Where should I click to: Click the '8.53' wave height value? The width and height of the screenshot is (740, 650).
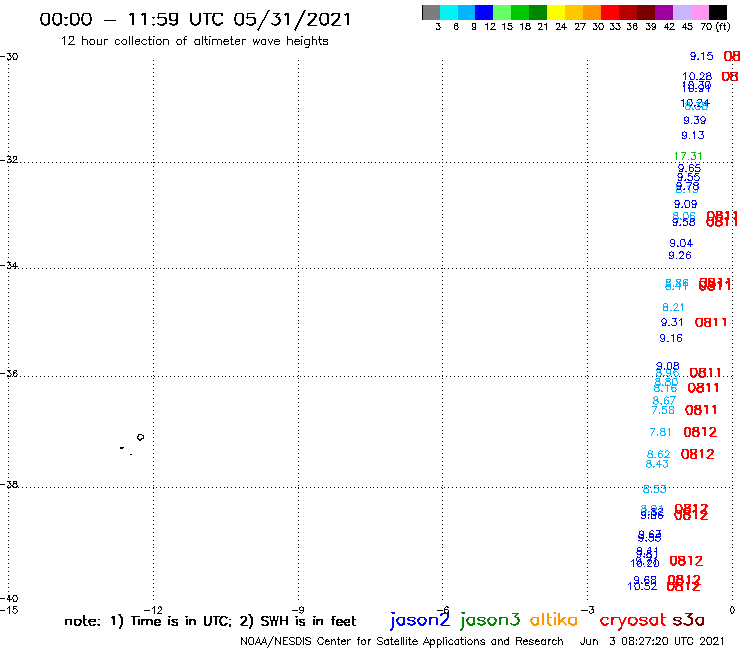655,490
